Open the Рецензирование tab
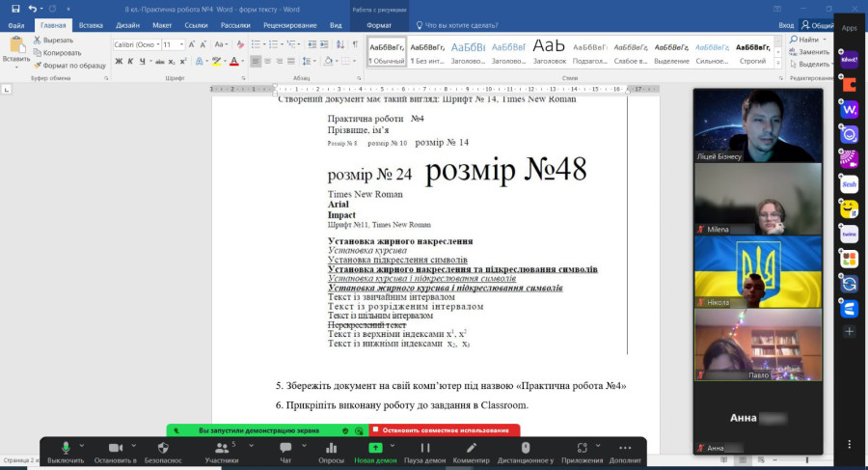Viewport: 868px width, 470px height. pos(290,25)
